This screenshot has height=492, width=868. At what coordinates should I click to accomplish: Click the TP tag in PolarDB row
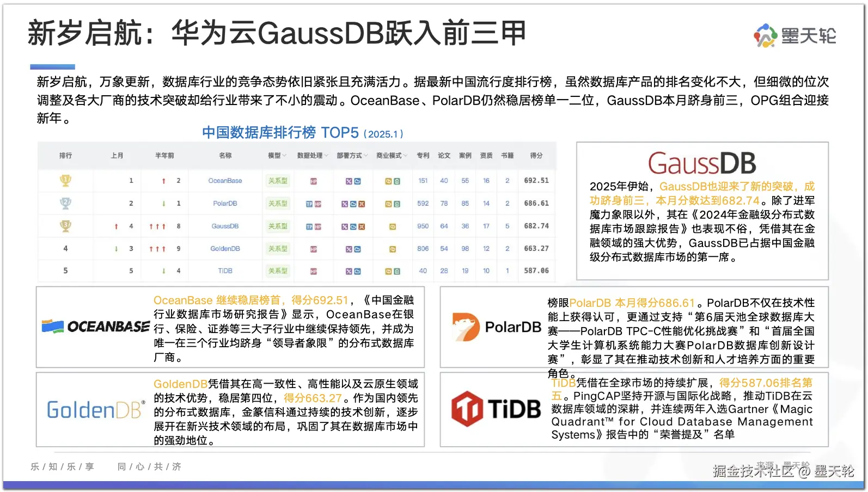(309, 204)
